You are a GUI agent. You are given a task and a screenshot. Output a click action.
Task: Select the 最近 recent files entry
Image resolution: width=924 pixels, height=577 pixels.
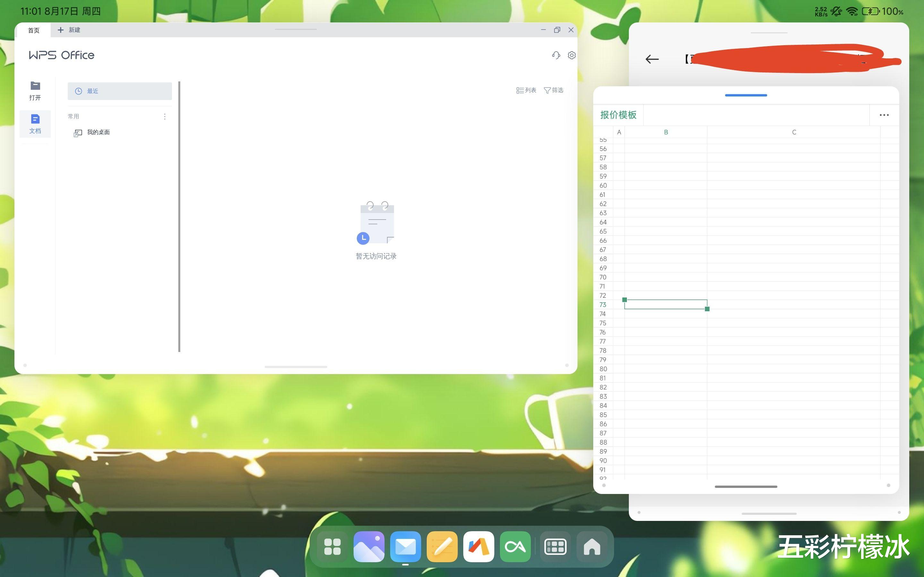119,91
